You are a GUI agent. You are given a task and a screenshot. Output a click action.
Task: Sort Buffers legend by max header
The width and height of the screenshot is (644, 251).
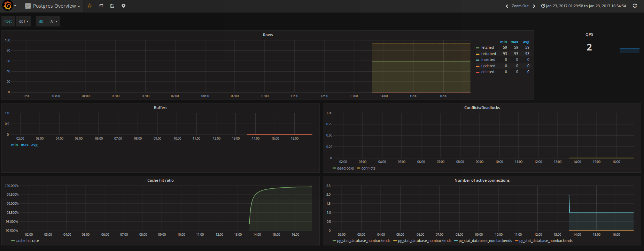tap(25, 145)
